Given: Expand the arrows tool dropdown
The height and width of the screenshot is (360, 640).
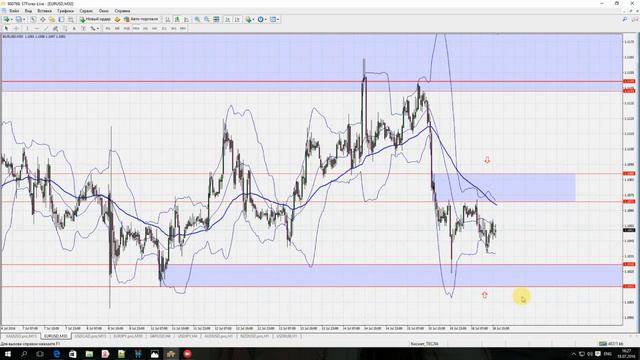Looking at the screenshot, I should (x=98, y=29).
